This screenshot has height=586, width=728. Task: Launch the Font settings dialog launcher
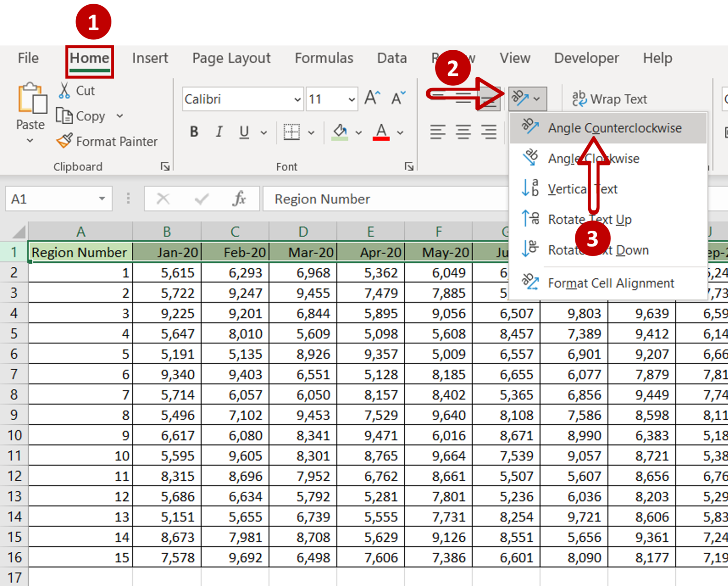click(409, 166)
